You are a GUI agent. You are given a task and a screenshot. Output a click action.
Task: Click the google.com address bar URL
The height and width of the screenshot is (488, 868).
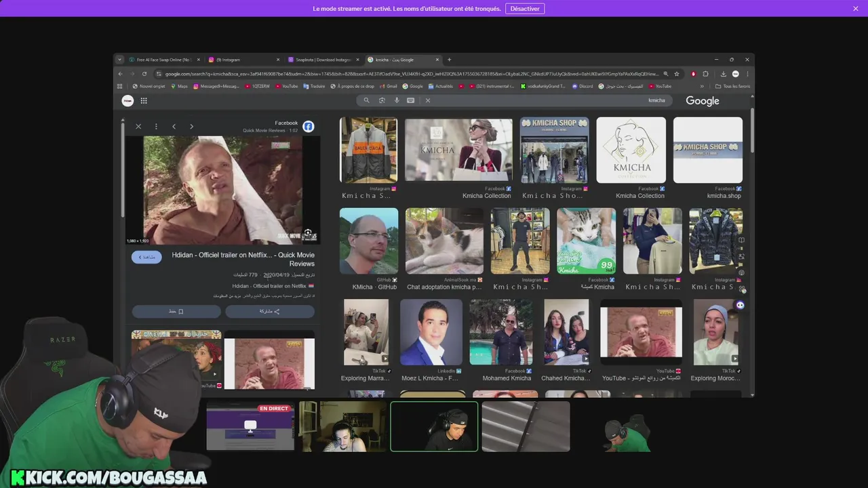coord(411,74)
